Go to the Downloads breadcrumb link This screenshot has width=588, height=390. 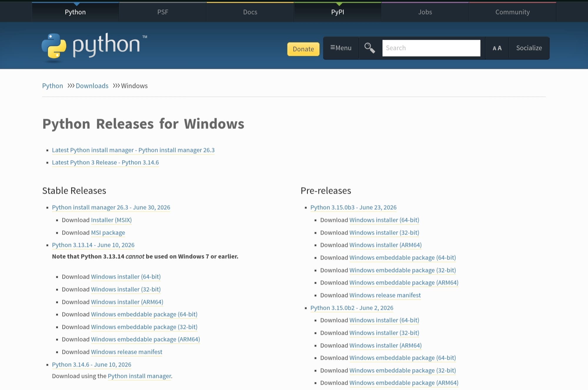coord(92,86)
